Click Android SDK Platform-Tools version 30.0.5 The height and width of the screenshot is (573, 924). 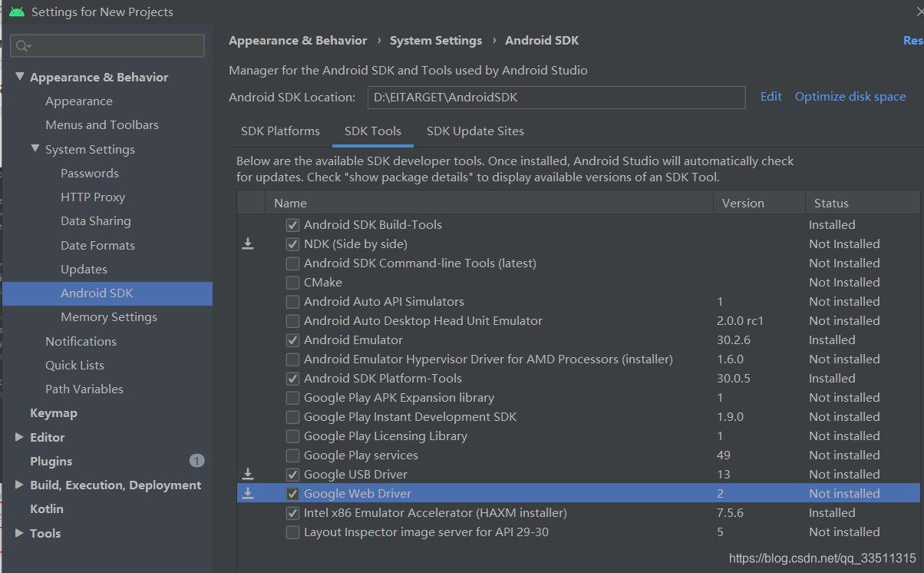[734, 379]
